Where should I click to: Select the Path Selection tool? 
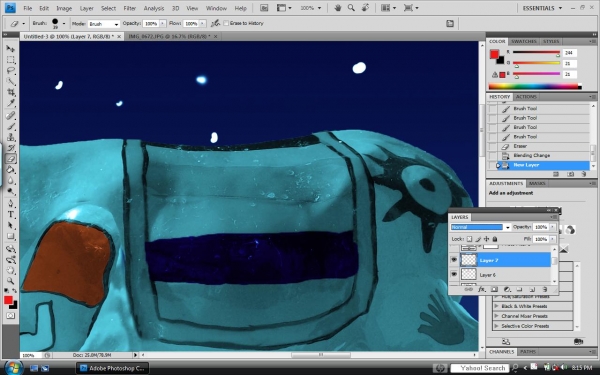click(10, 225)
